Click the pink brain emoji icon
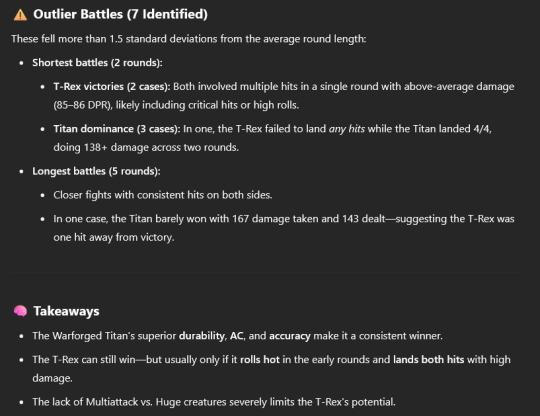This screenshot has height=416, width=540. click(x=20, y=311)
